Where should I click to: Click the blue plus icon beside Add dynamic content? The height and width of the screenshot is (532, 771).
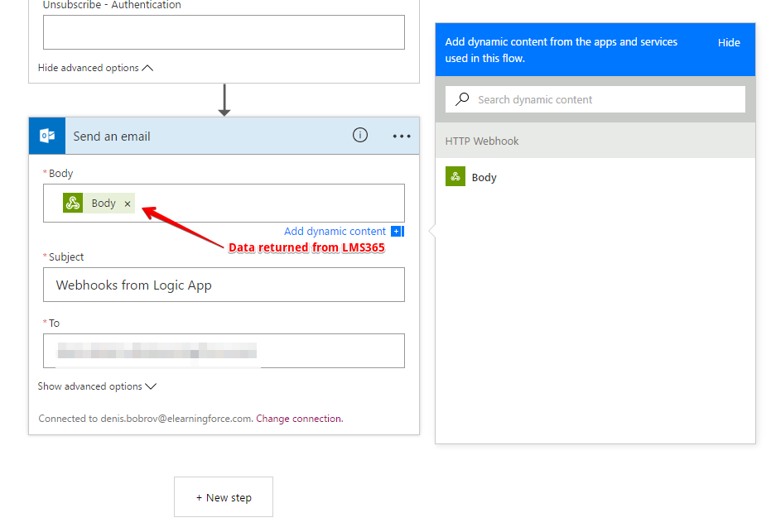coord(397,232)
